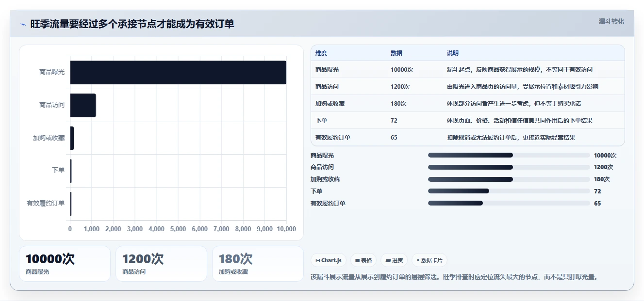The image size is (644, 301).
Task: Click the 加购或收藏 progress bar
Action: click(x=509, y=179)
